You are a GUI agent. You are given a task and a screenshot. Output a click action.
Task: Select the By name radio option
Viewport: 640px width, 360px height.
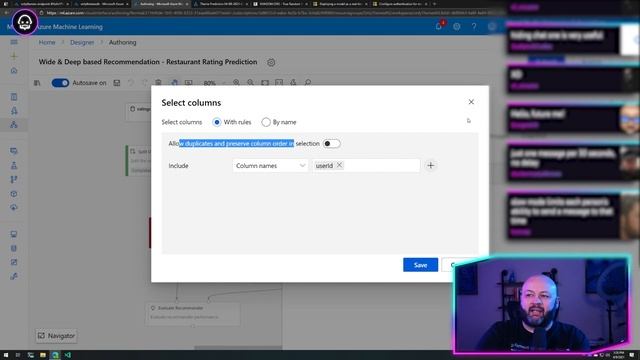266,122
